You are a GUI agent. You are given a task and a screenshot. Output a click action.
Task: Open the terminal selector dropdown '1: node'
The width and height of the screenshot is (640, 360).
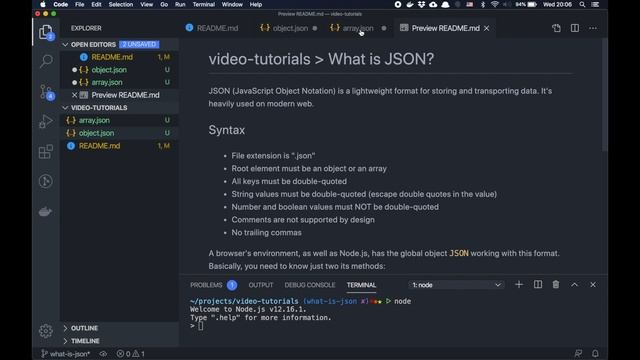456,285
